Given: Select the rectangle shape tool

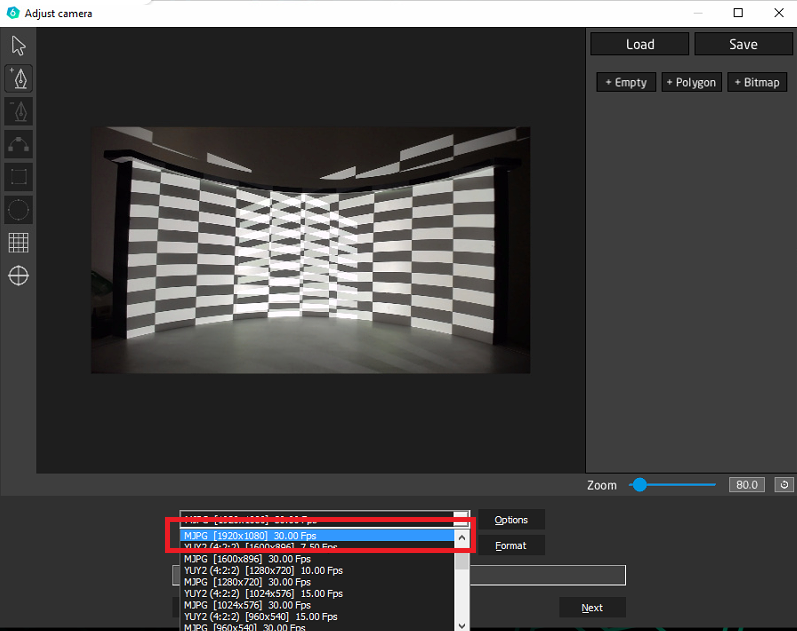Looking at the screenshot, I should coord(18,177).
